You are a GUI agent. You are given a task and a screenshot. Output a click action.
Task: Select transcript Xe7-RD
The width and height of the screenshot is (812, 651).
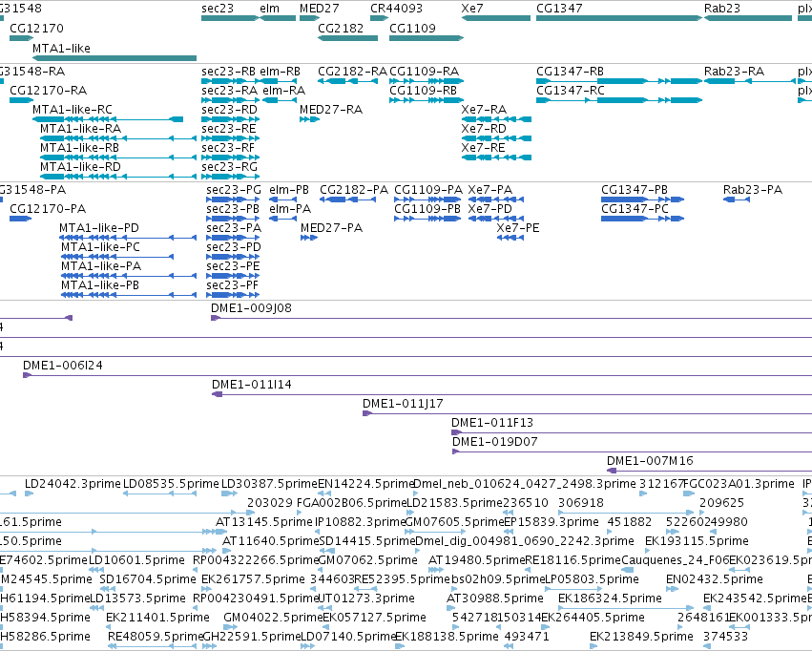pos(496,138)
